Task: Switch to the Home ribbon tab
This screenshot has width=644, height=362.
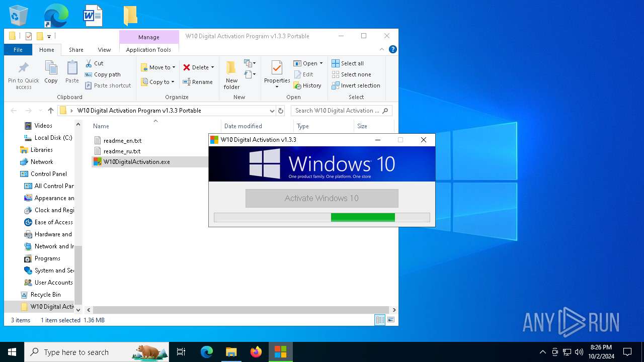Action: tap(47, 50)
